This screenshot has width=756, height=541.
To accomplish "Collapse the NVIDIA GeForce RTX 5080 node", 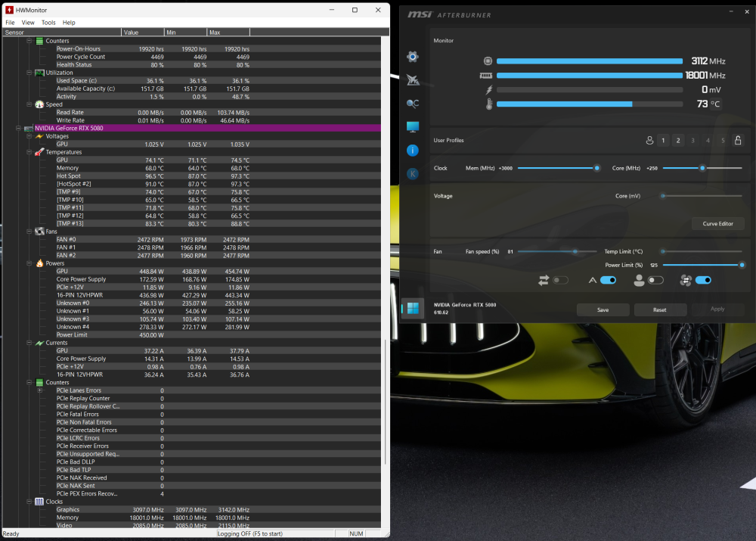I will (18, 129).
